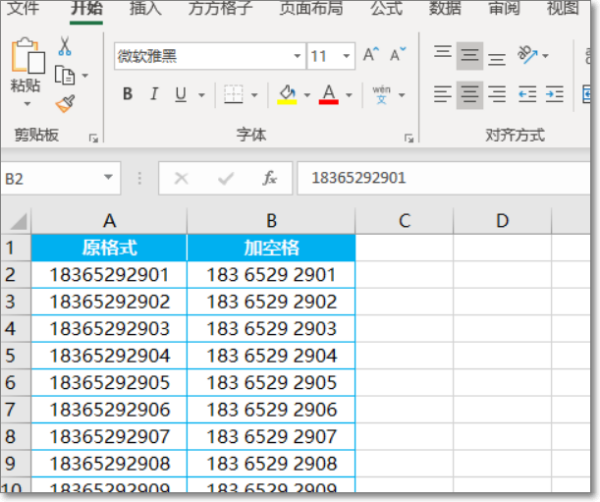The width and height of the screenshot is (600, 502).
Task: Open clipboard pane launcher
Action: (93, 138)
